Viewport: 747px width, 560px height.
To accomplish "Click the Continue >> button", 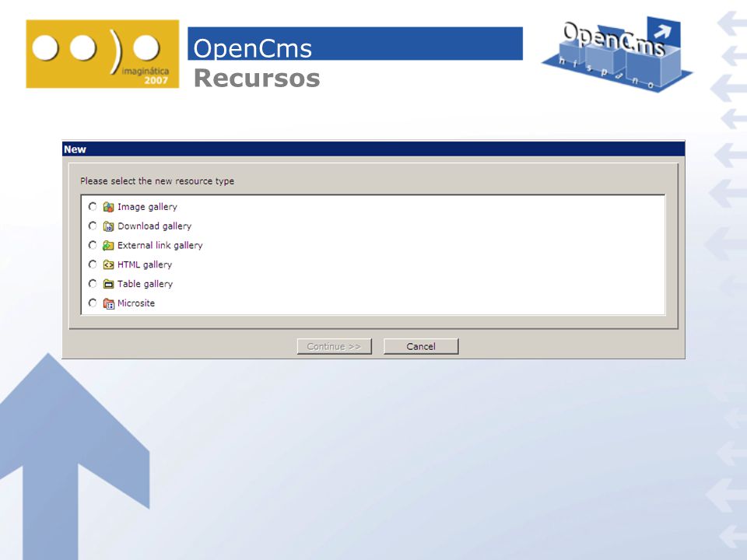I will pyautogui.click(x=334, y=346).
